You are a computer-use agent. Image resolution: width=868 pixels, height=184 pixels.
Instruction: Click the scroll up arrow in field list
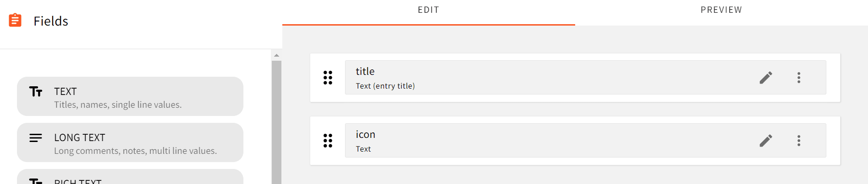276,55
